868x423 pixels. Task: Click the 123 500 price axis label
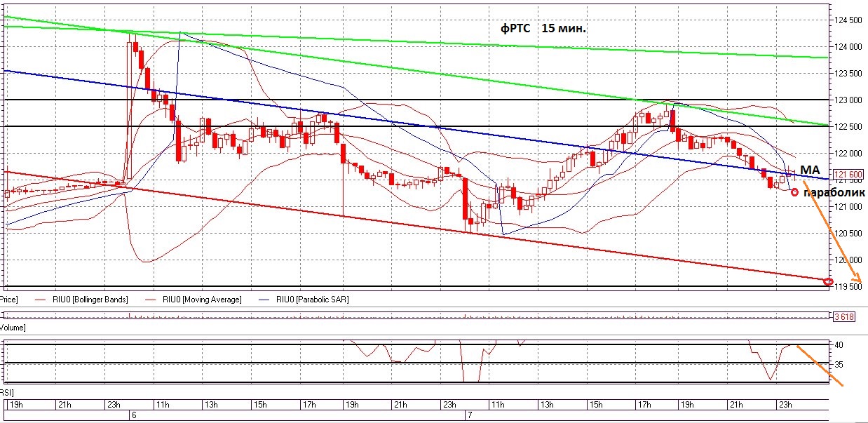(848, 73)
